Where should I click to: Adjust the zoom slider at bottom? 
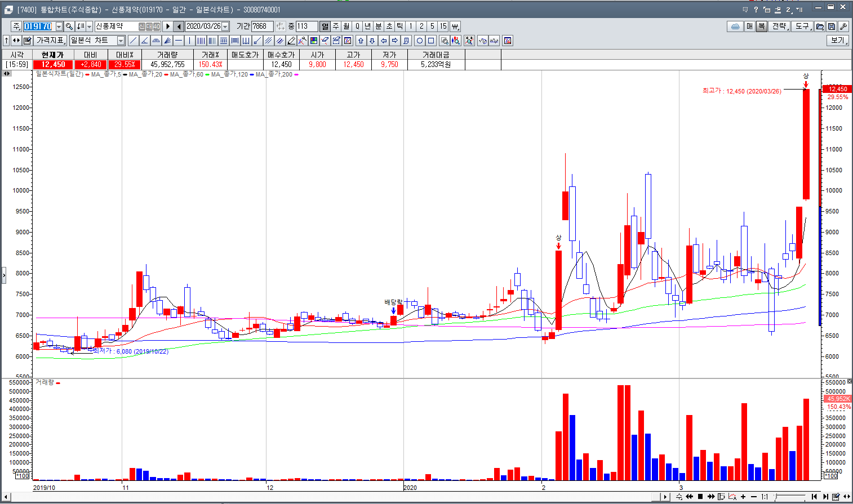tap(790, 497)
